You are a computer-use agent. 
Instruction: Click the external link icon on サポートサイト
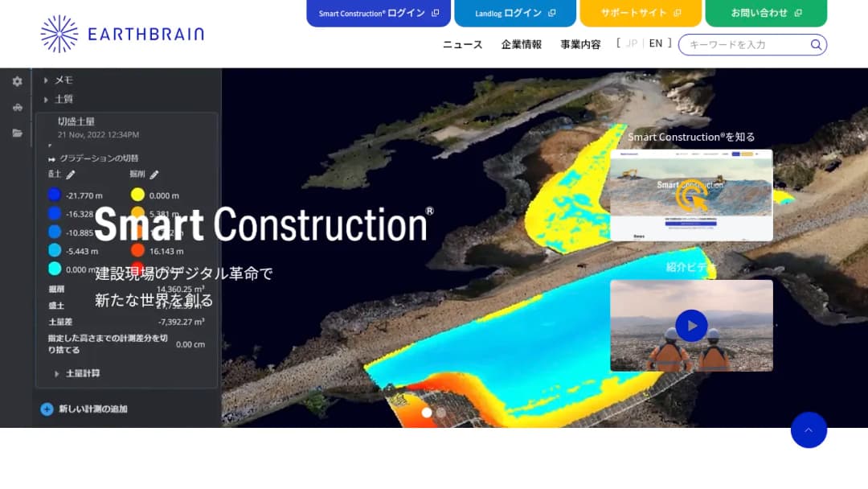click(x=677, y=13)
